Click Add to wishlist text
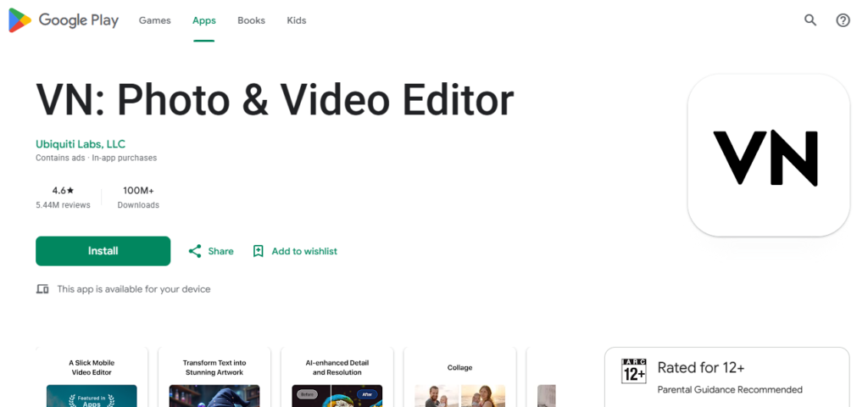This screenshot has width=868, height=407. click(304, 251)
